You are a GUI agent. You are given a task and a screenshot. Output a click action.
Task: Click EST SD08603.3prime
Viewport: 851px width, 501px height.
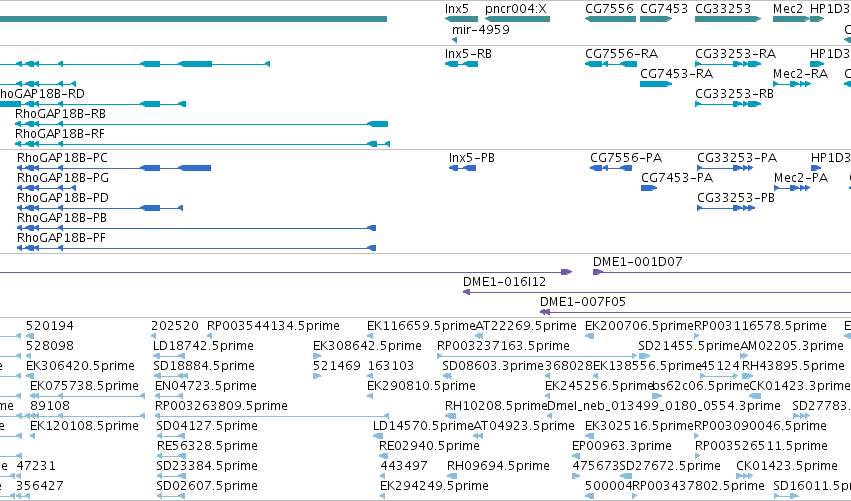point(493,366)
